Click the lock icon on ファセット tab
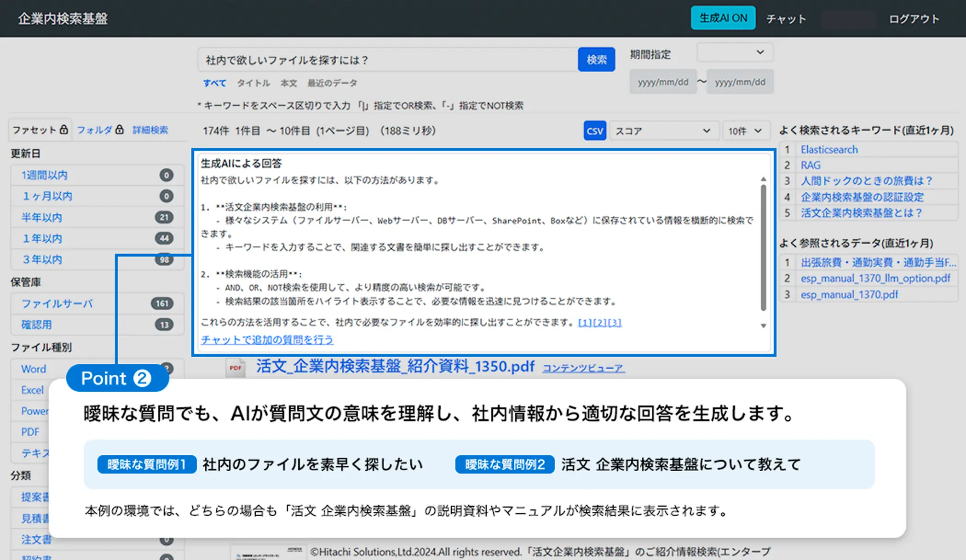 click(x=64, y=130)
